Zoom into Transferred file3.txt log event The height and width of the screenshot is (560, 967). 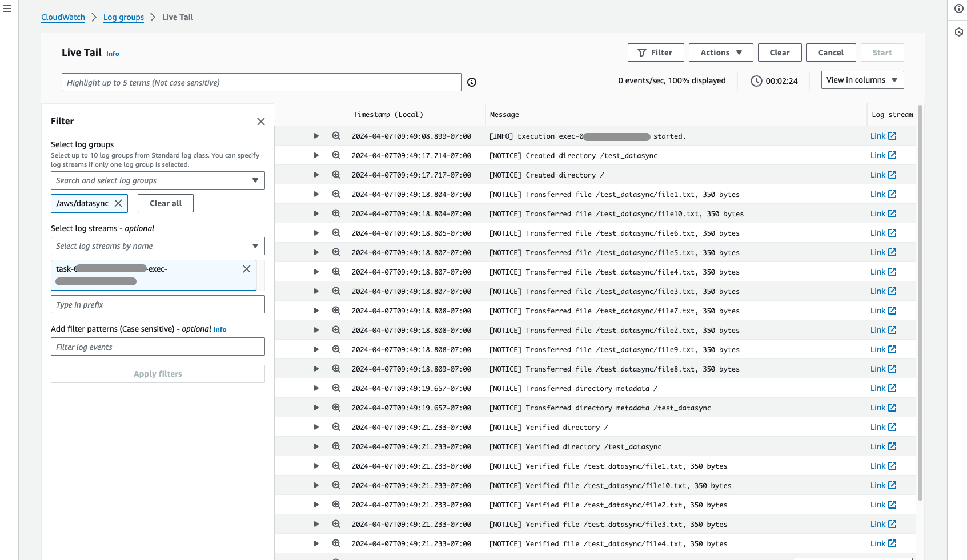[336, 291]
